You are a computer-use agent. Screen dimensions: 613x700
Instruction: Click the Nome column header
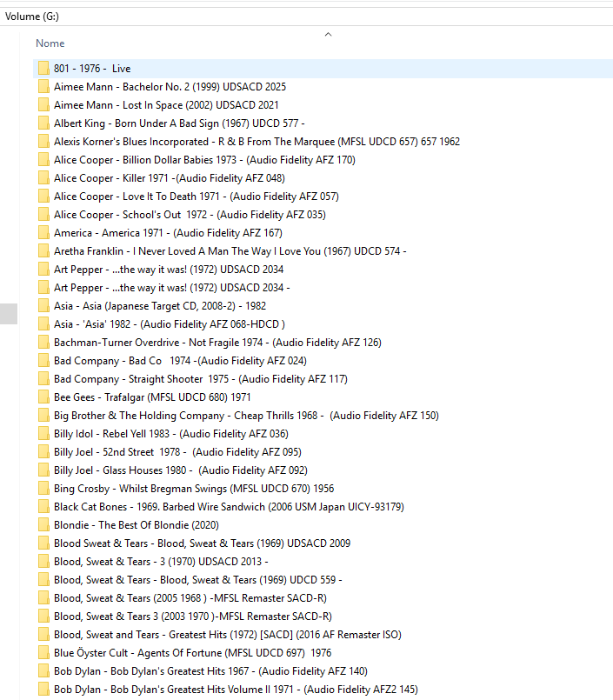[50, 43]
